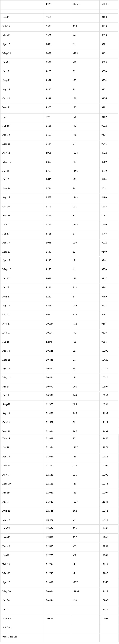Select the Average PSM value 10309

[x=49, y=619]
